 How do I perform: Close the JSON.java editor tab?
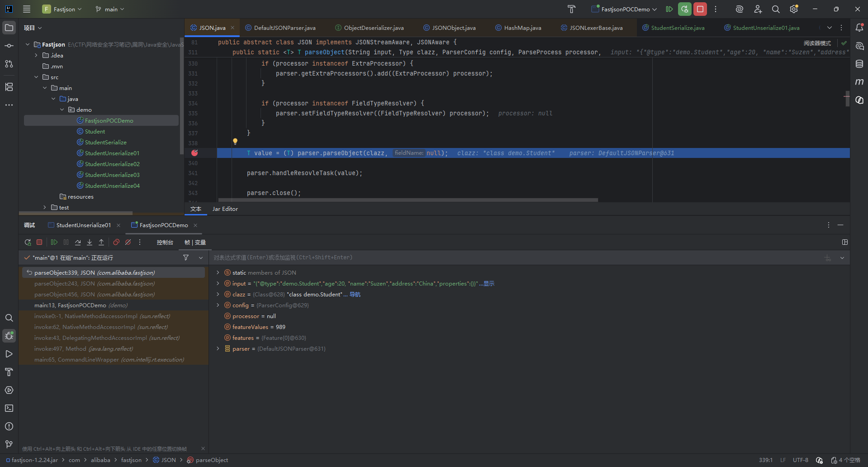pyautogui.click(x=233, y=28)
